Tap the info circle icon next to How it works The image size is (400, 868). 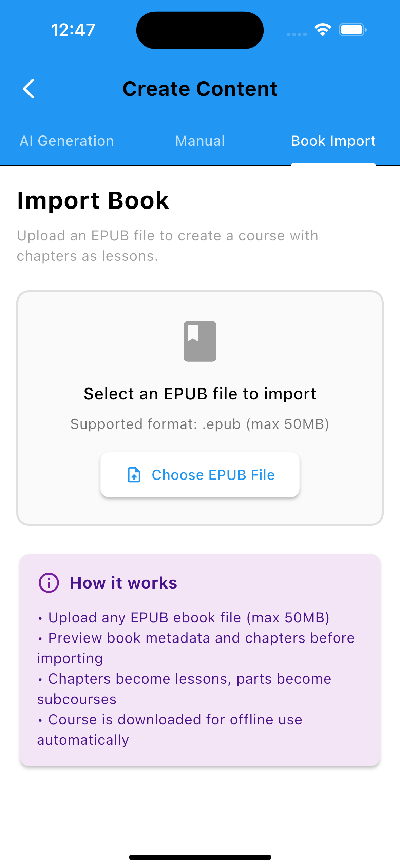click(49, 583)
